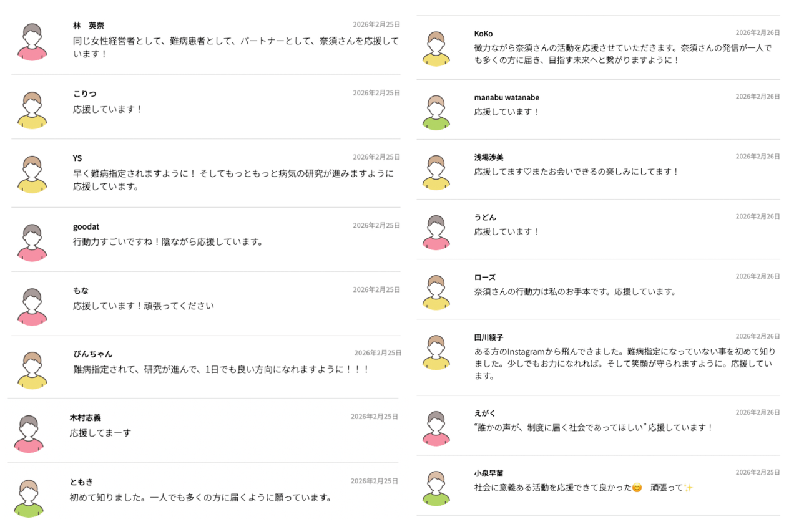This screenshot has height=532, width=799.
Task: Open the username もな
Action: coord(81,291)
